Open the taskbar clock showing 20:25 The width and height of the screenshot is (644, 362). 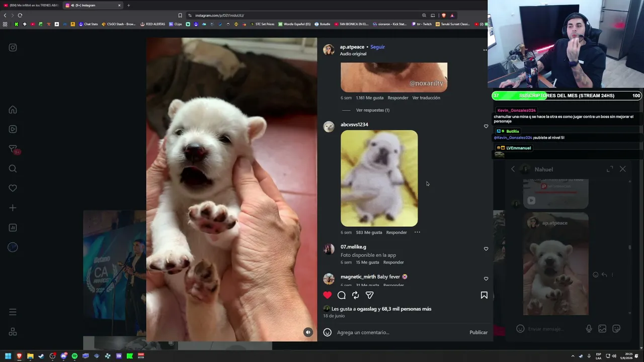[627, 356]
